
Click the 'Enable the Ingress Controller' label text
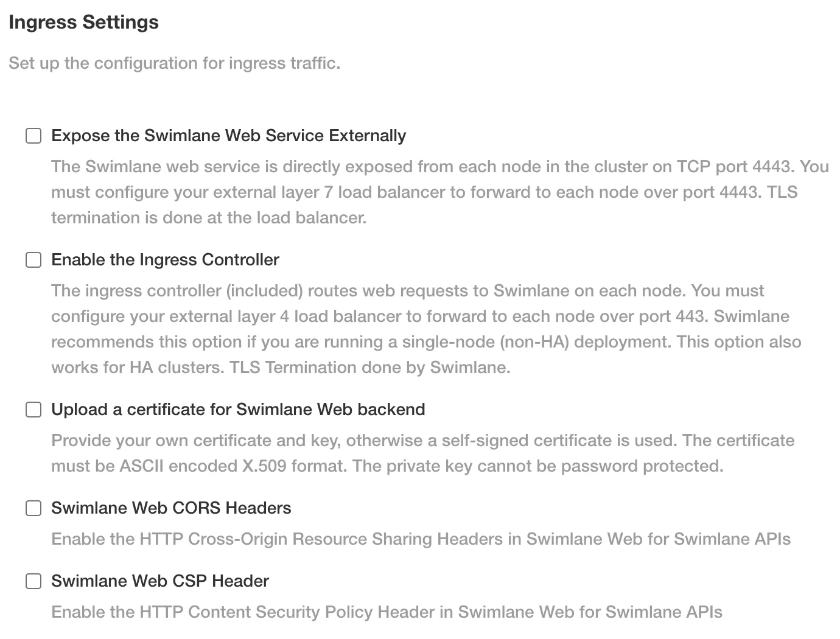pos(165,260)
